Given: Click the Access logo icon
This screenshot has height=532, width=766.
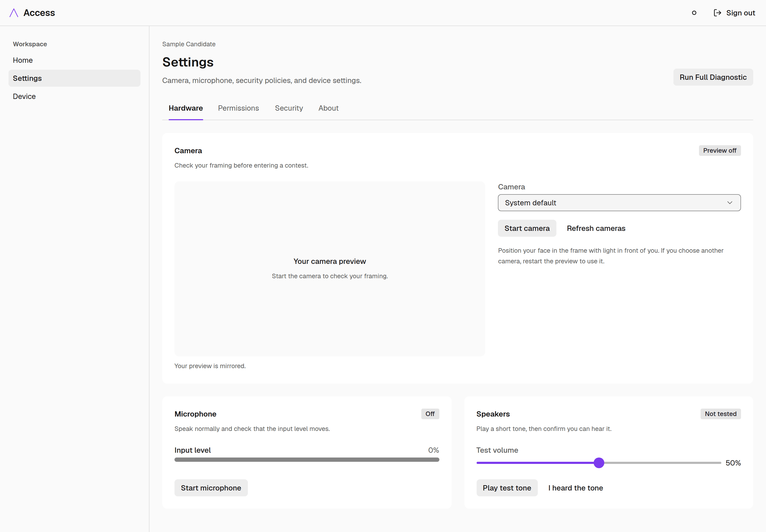Looking at the screenshot, I should (x=14, y=13).
